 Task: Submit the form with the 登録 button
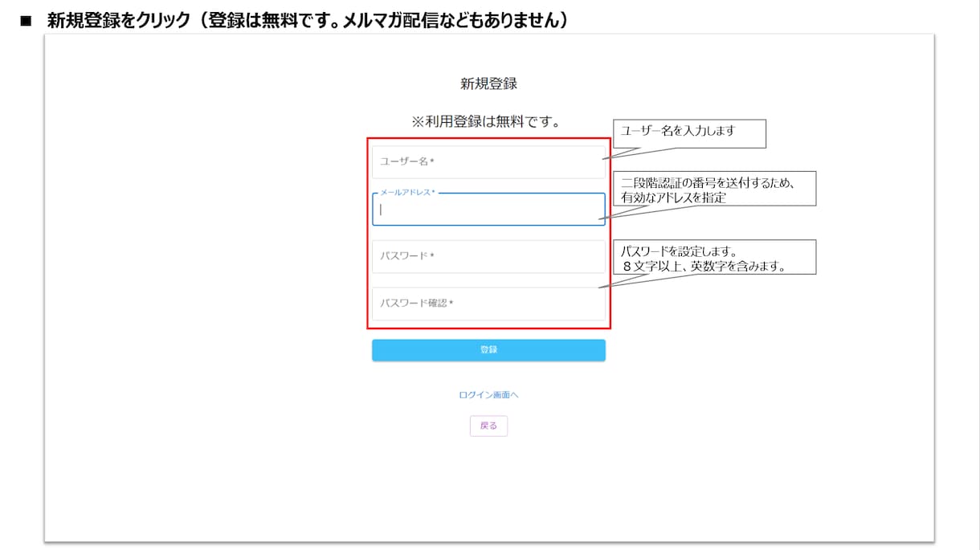coord(488,350)
